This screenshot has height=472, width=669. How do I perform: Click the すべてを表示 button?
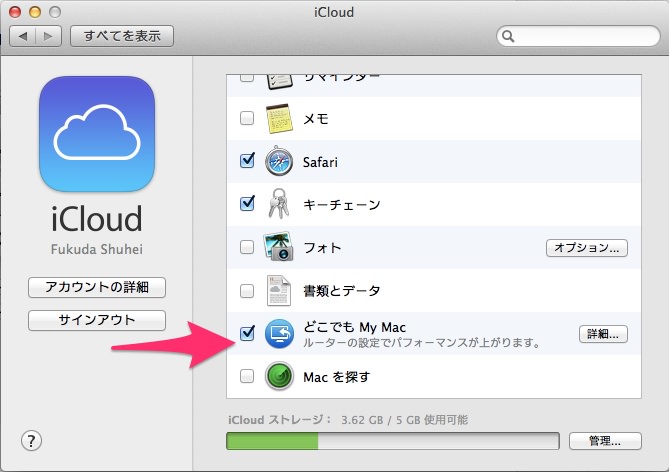[x=122, y=36]
